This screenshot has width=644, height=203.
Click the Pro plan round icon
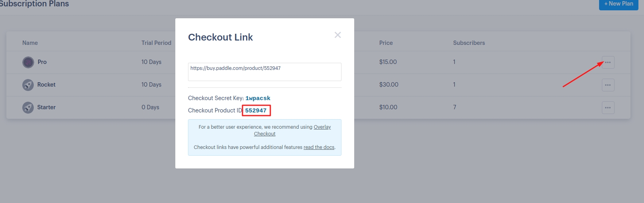click(28, 62)
